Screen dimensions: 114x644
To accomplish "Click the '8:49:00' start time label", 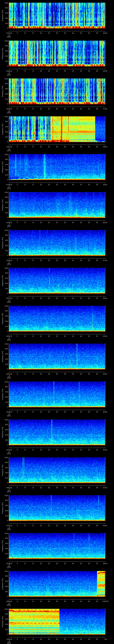I will [9, 223].
